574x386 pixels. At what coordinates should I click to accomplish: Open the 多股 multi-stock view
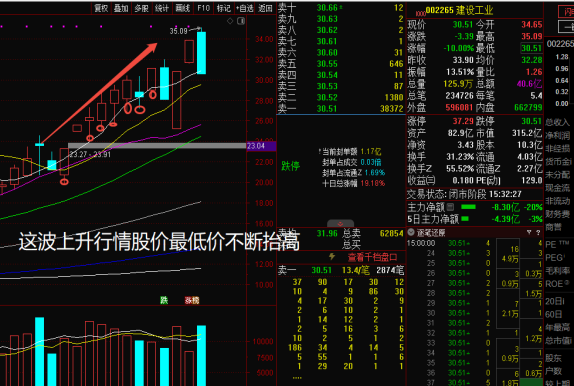(x=142, y=8)
